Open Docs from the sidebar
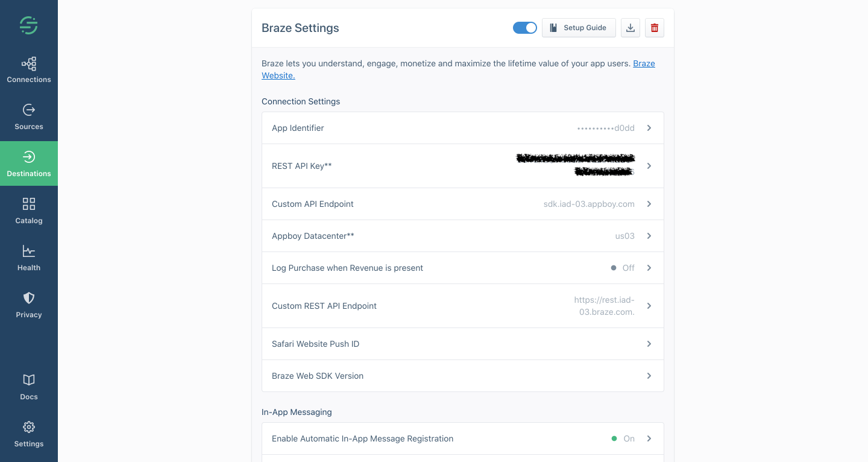Screen dimensions: 868x462 click(x=29, y=387)
